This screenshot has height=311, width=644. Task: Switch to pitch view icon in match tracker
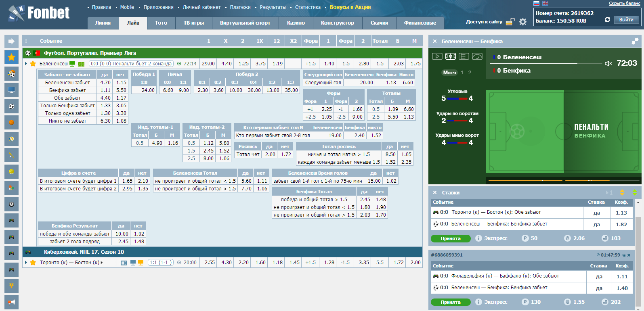pyautogui.click(x=451, y=56)
